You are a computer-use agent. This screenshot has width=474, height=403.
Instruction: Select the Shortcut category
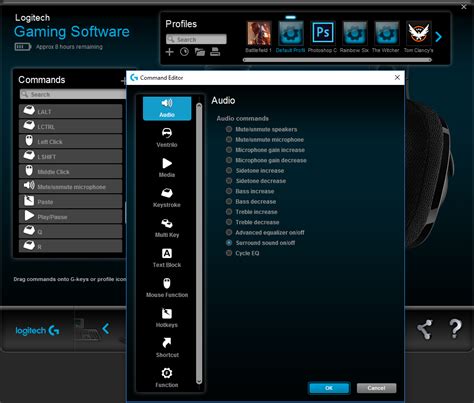click(167, 348)
